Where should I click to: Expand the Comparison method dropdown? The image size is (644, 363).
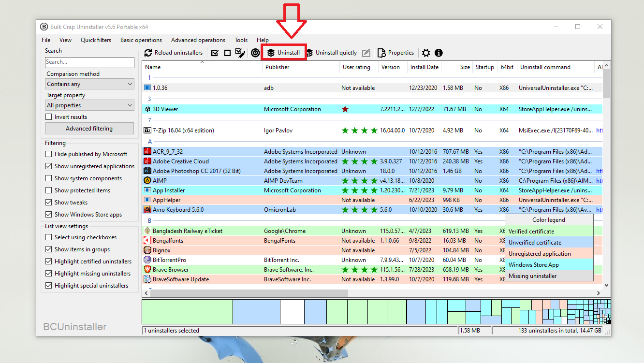tap(89, 84)
